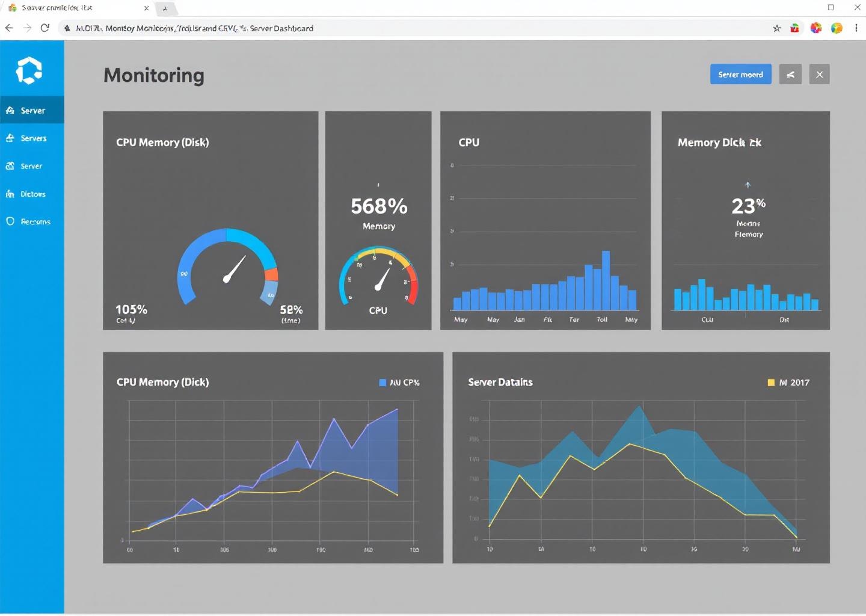Click the Server home icon in the sidebar
The image size is (866, 616).
pyautogui.click(x=10, y=111)
